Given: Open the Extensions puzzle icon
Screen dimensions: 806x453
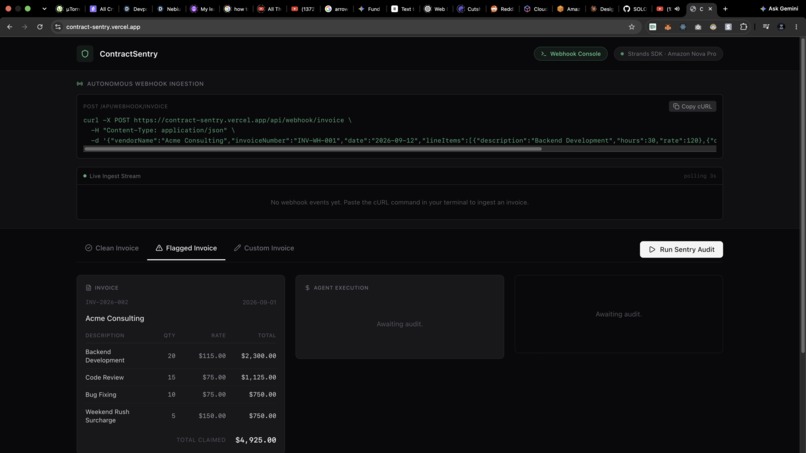Looking at the screenshot, I should click(743, 27).
